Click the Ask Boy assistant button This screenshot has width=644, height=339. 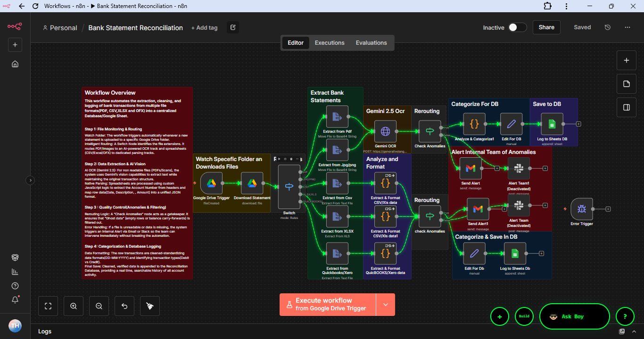[574, 316]
